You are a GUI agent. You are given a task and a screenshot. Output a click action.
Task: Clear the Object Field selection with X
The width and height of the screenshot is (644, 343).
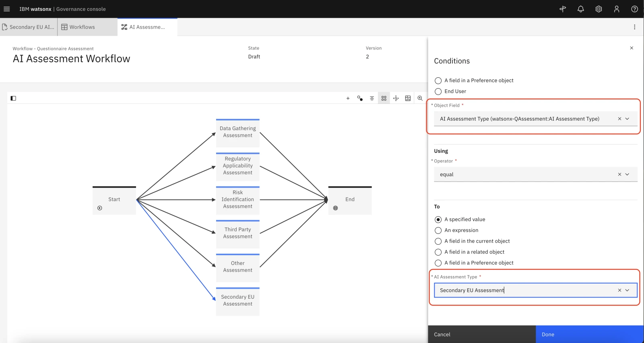tap(619, 119)
